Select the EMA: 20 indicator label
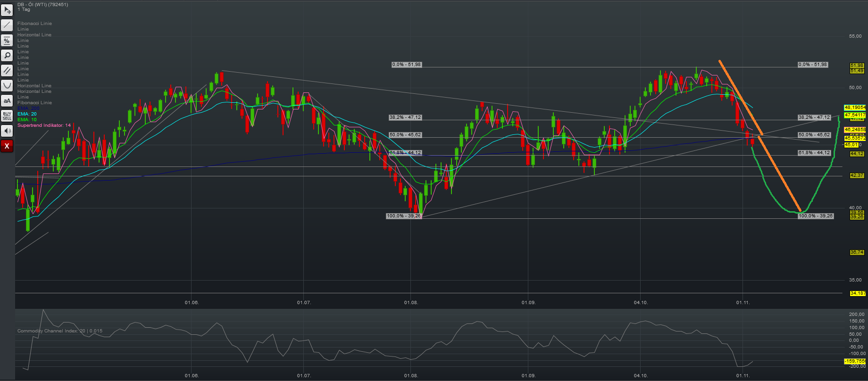This screenshot has height=381, width=868. pos(27,114)
